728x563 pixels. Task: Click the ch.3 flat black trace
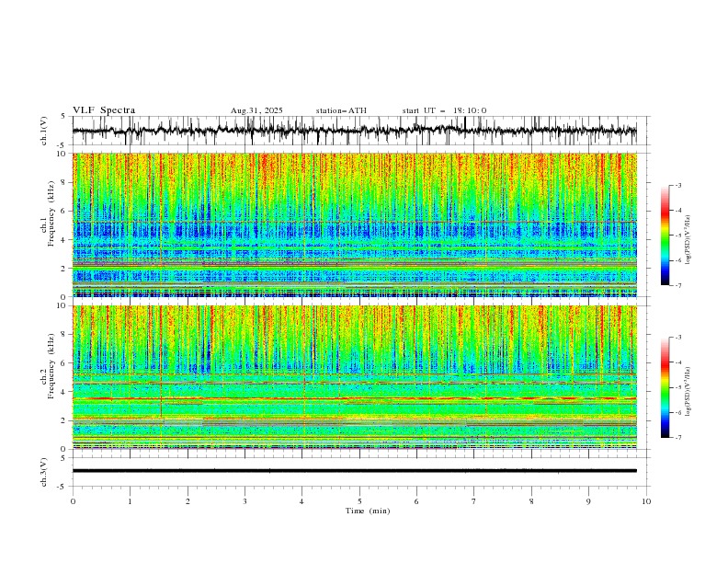(x=355, y=471)
